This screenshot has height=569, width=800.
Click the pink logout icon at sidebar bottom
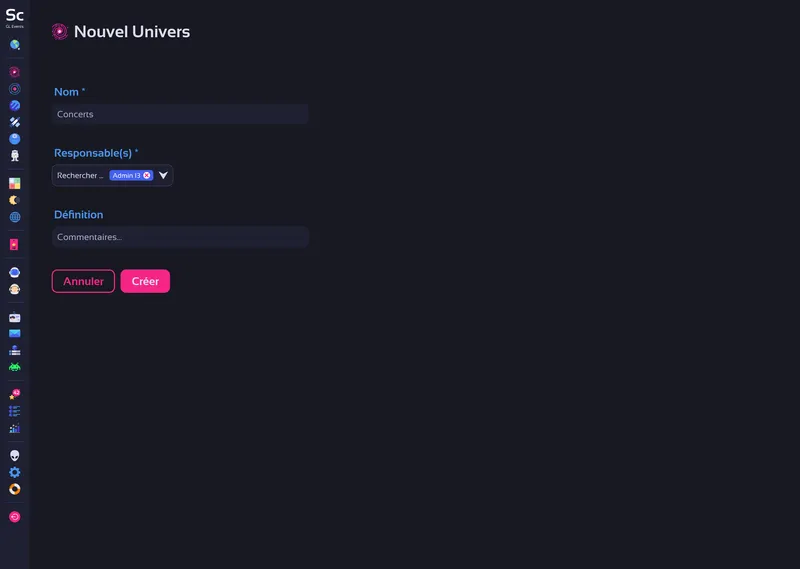click(x=15, y=517)
